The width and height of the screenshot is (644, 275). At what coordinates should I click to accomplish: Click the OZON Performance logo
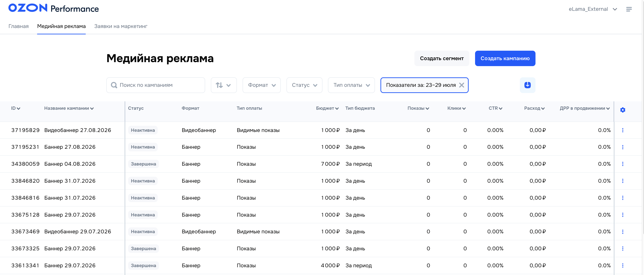pyautogui.click(x=54, y=8)
